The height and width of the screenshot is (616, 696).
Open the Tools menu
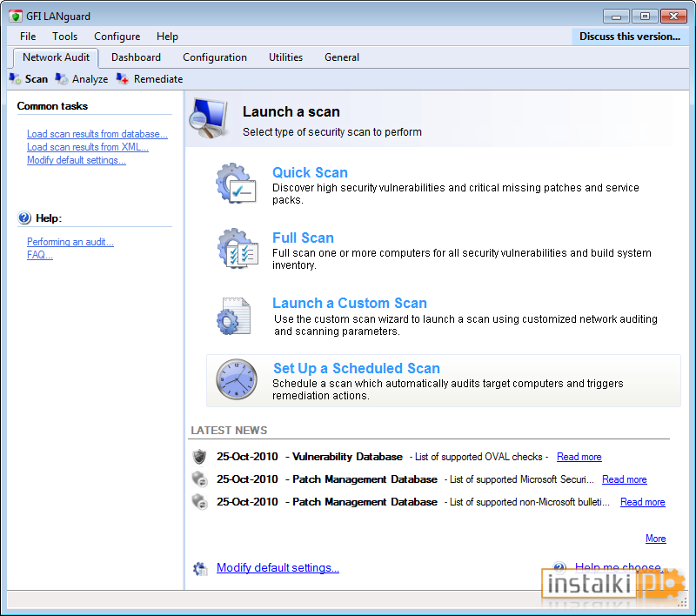coord(64,37)
